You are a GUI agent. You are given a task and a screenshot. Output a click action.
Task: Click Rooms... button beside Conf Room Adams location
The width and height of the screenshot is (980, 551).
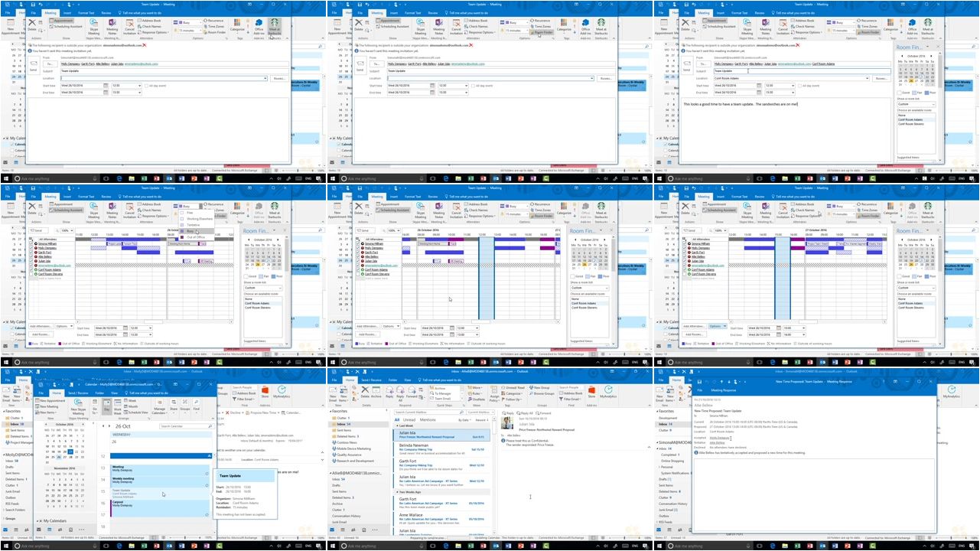click(881, 78)
